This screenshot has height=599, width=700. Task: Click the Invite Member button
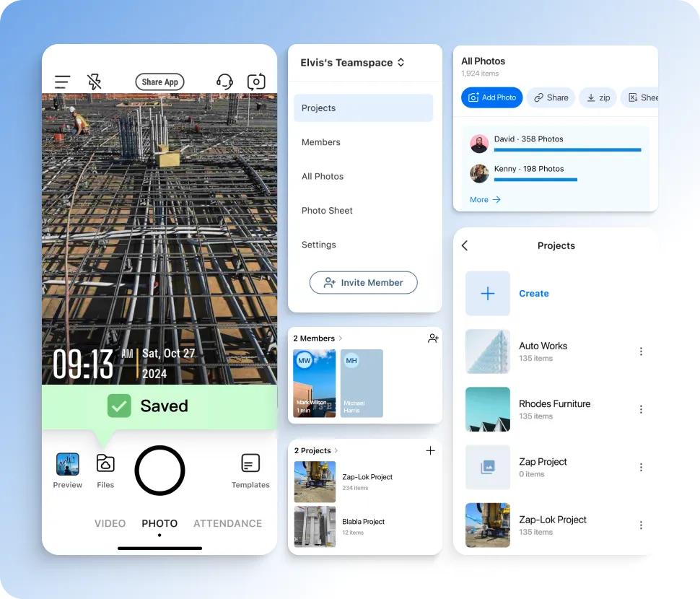(363, 282)
